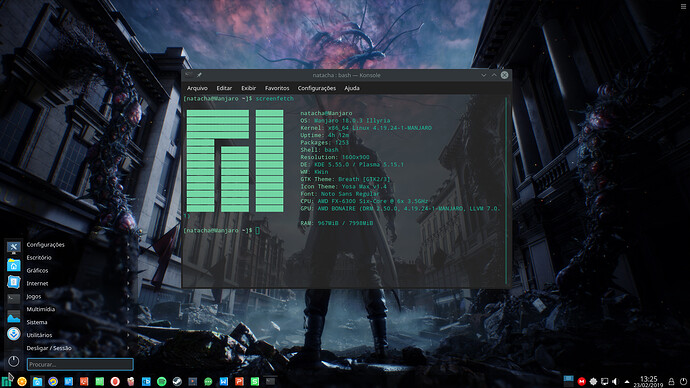Expand the Multimídia category in launcher
Image resolution: width=690 pixels, height=388 pixels.
(x=78, y=309)
